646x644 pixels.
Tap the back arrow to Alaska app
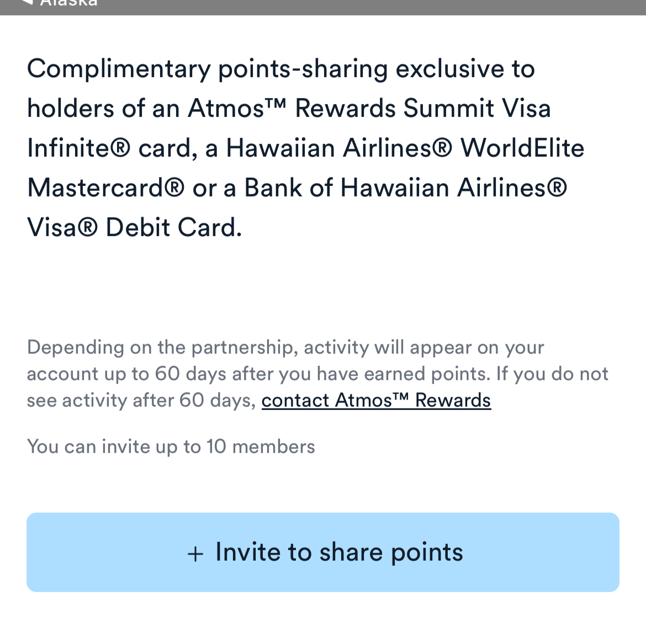[30, 3]
